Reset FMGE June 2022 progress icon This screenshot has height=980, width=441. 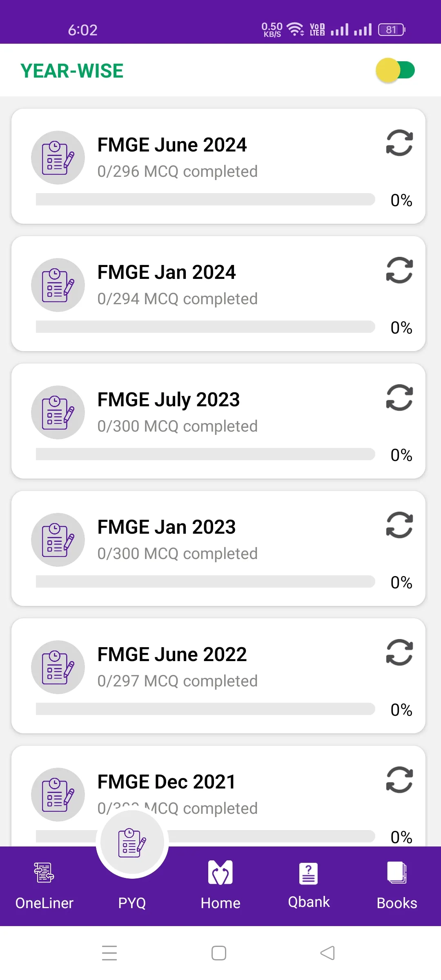coord(399,653)
